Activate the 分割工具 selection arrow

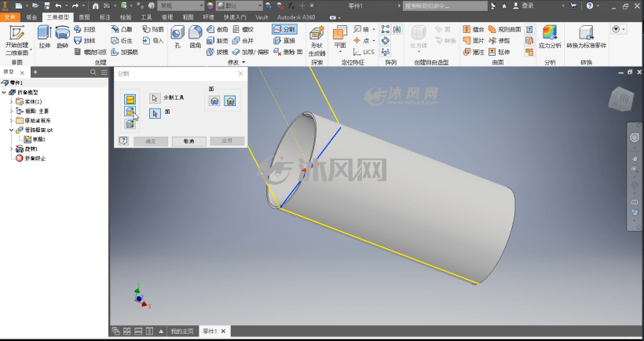point(155,98)
